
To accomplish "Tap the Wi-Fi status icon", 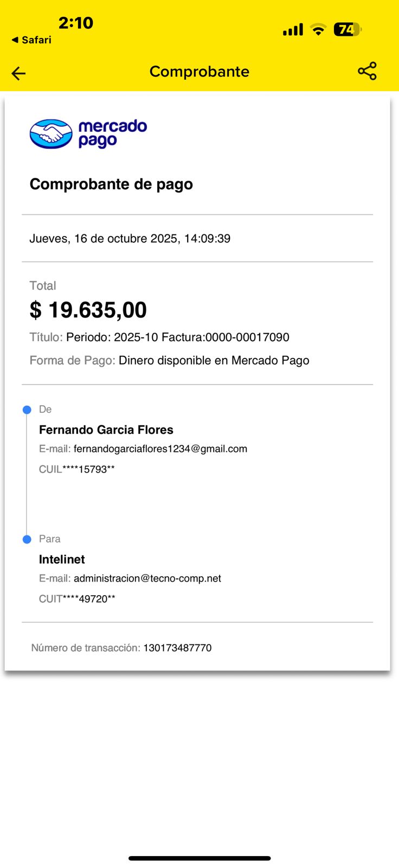I will (x=318, y=30).
